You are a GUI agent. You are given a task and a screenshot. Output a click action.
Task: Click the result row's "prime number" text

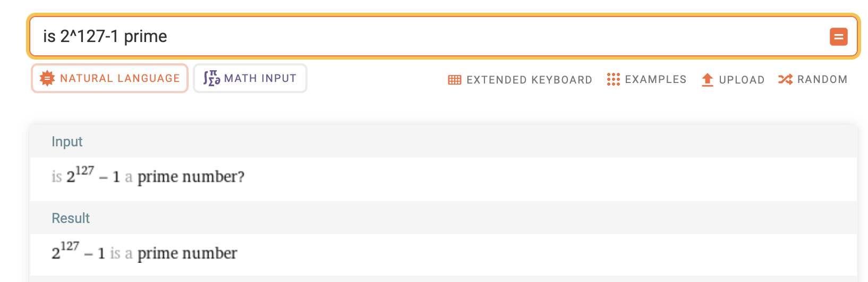pos(187,253)
